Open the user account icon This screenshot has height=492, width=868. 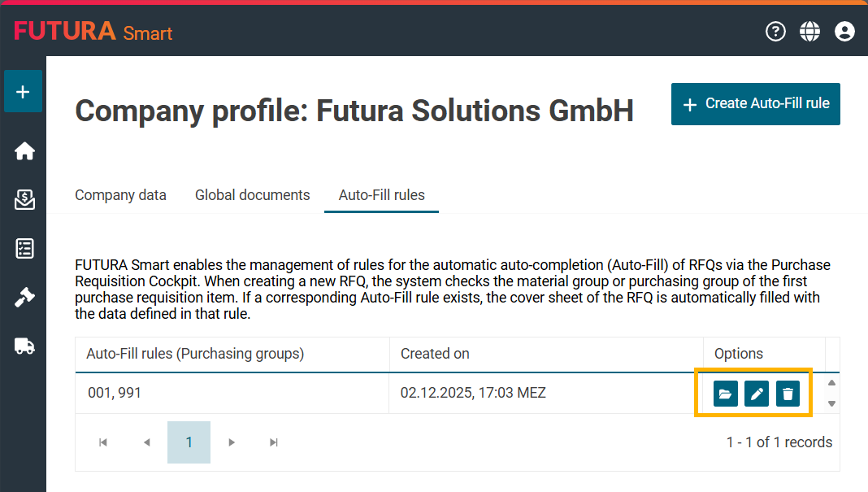(844, 32)
